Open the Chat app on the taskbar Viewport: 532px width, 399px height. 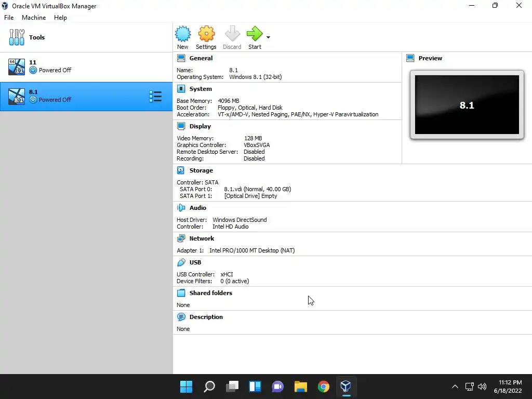tap(277, 387)
